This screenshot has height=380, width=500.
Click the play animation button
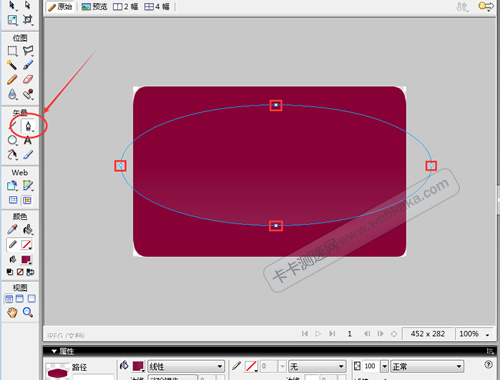(318, 333)
